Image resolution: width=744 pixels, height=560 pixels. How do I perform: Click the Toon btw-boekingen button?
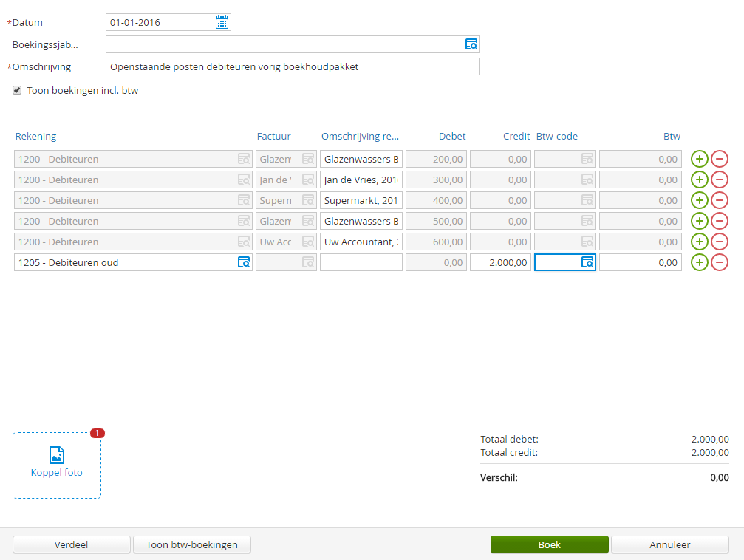192,544
